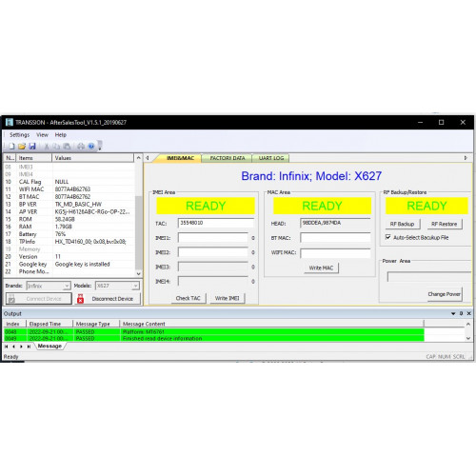Click the RF Backup button
This screenshot has width=476, height=476.
click(x=402, y=224)
